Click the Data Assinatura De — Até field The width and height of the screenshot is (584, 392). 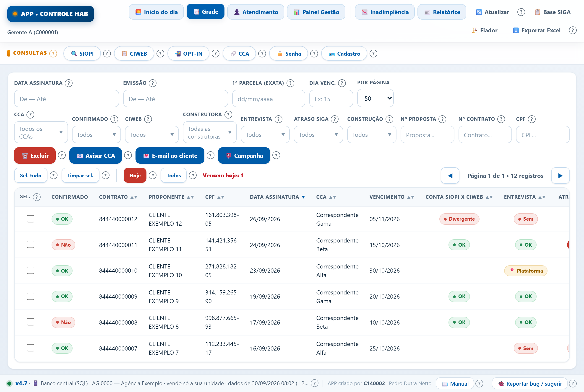tap(66, 99)
